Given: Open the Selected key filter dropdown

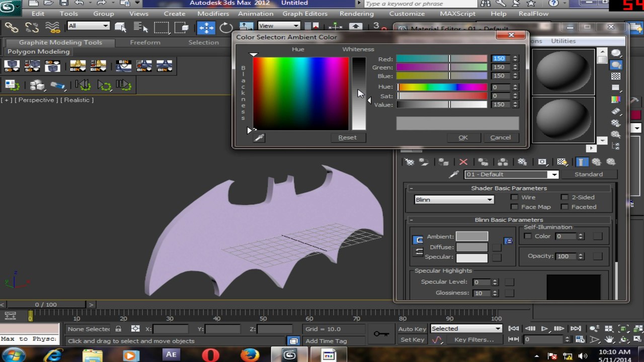Looking at the screenshot, I should (466, 329).
